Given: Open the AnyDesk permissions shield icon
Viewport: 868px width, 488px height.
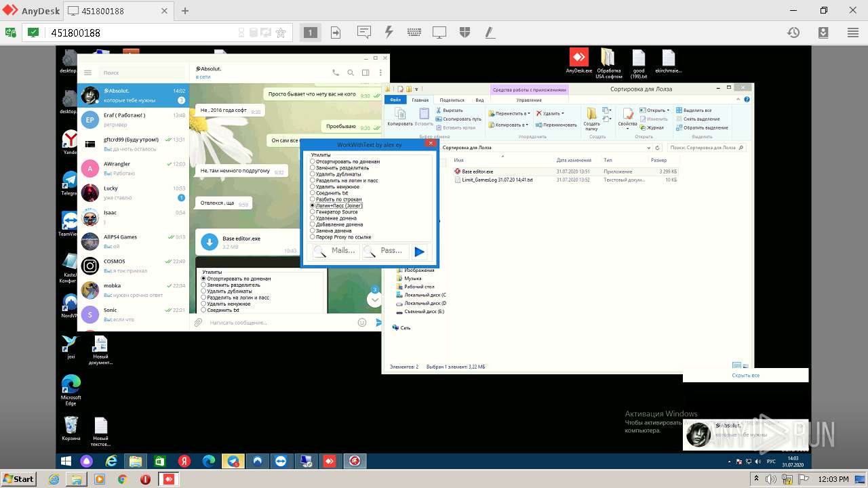Looking at the screenshot, I should [465, 33].
